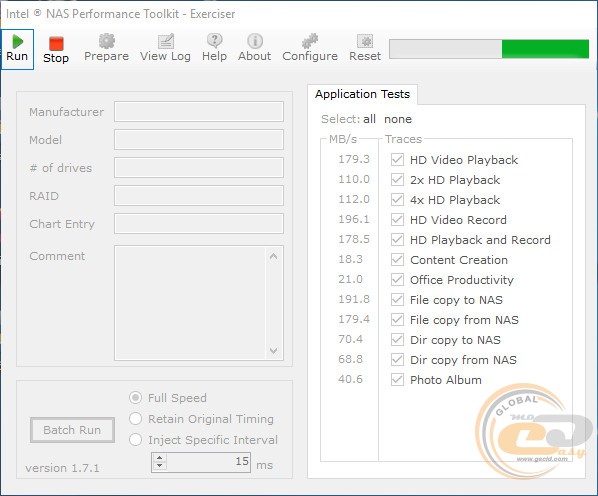Click the Batch Run button
This screenshot has height=496, width=598.
coord(72,430)
